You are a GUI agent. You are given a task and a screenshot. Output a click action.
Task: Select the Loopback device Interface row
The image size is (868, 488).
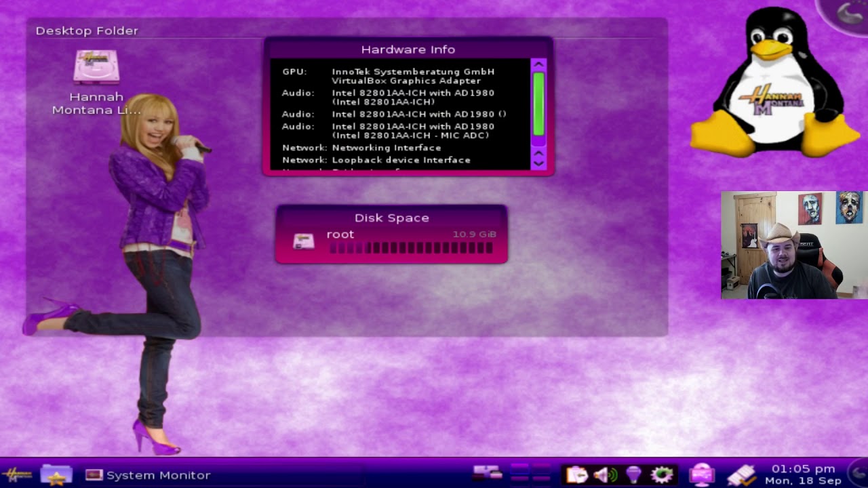376,160
